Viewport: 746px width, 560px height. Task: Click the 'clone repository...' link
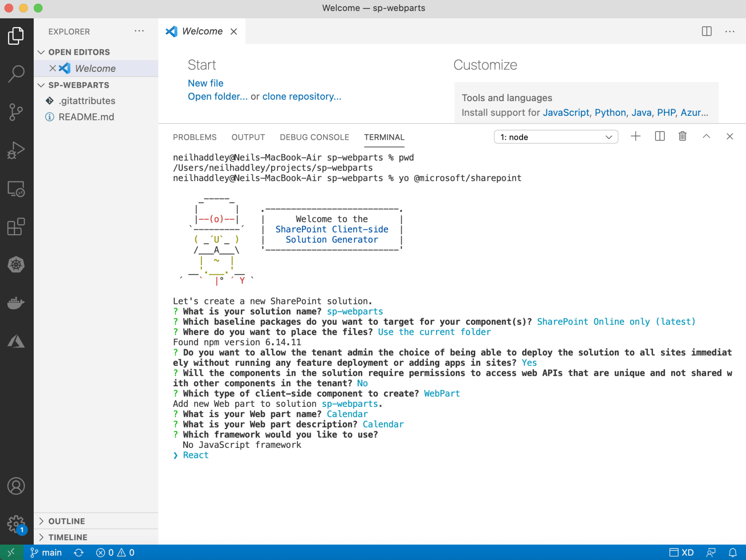click(x=301, y=97)
